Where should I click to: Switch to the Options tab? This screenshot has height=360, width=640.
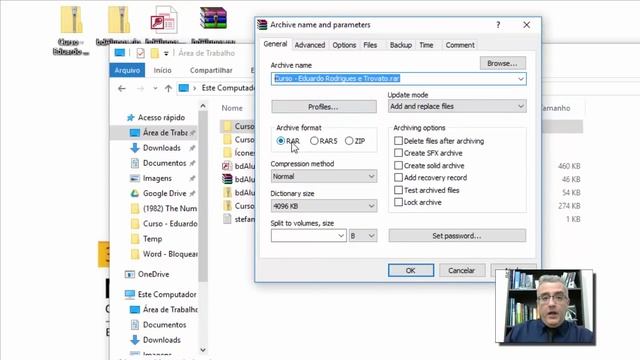pyautogui.click(x=344, y=45)
